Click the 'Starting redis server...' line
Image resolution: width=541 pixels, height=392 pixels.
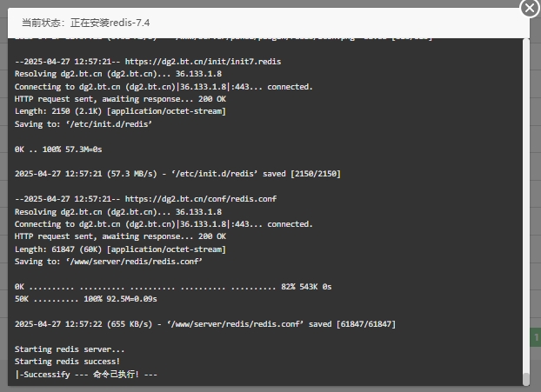click(70, 349)
